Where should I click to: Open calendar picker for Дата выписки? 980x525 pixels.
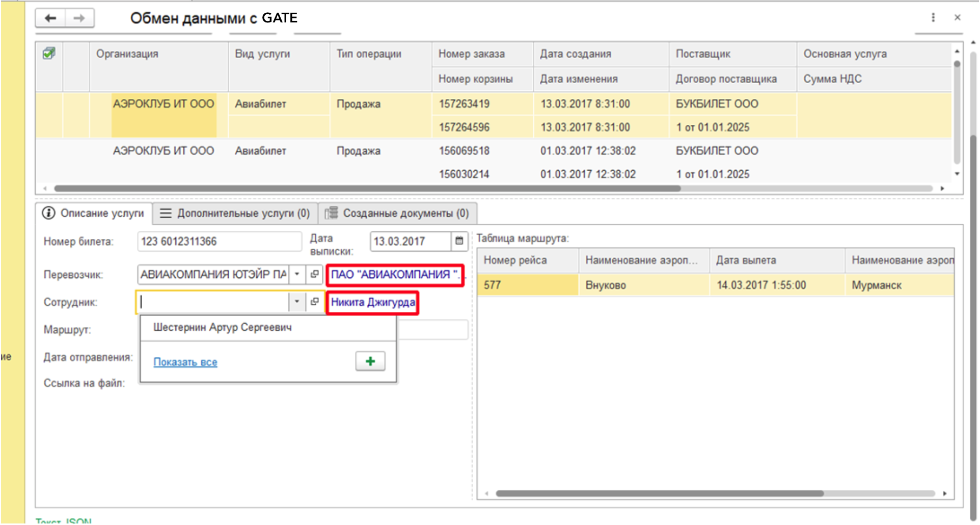459,241
